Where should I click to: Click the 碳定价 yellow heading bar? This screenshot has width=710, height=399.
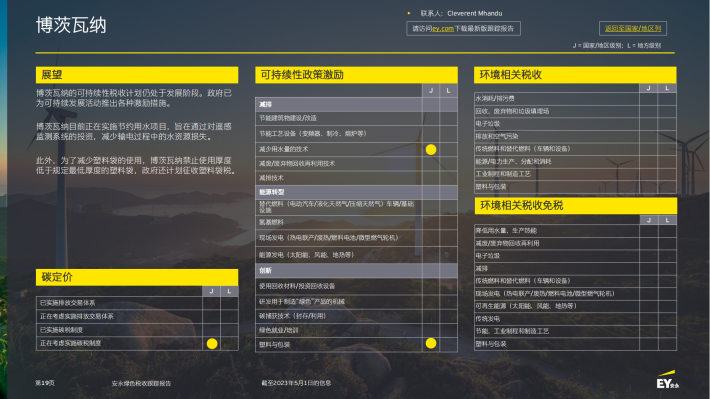(137, 277)
